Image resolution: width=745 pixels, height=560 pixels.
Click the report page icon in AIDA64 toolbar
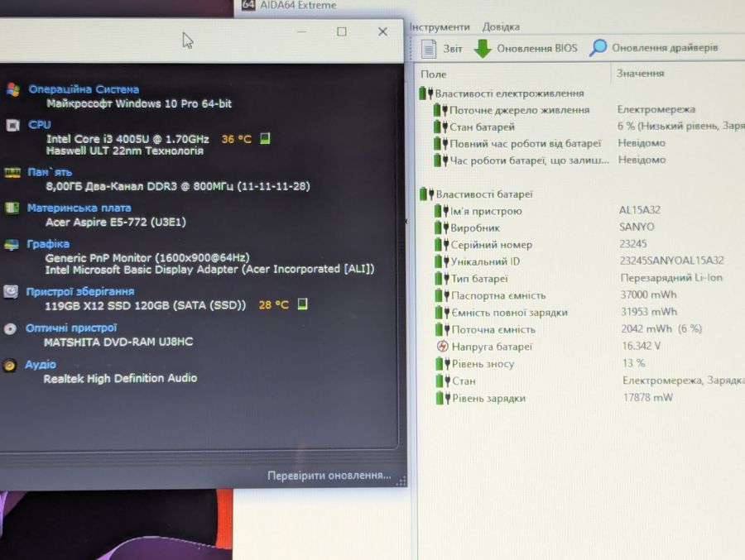tap(429, 49)
